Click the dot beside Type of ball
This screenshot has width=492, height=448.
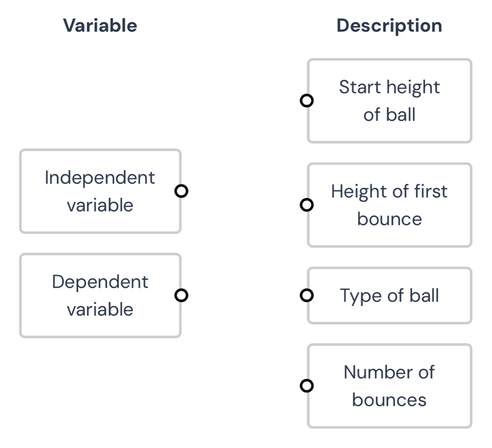(x=308, y=296)
